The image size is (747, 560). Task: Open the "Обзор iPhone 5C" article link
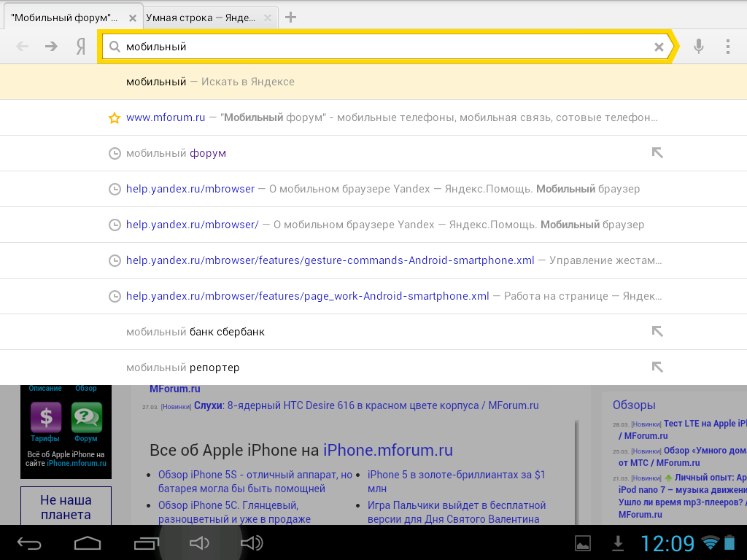(234, 512)
